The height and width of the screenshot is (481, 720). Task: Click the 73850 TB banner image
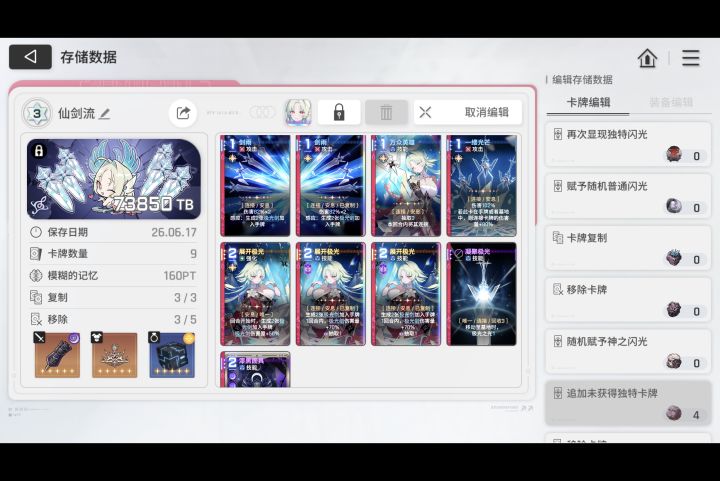[114, 179]
